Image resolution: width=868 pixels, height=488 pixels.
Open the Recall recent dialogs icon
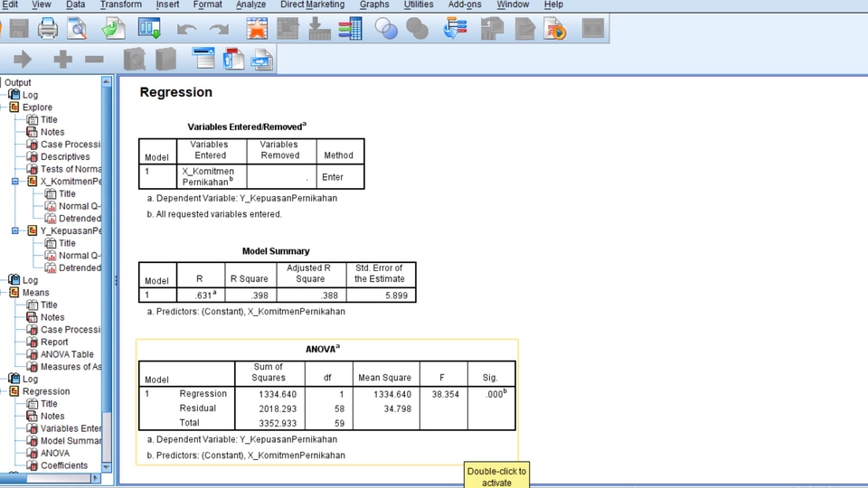149,29
